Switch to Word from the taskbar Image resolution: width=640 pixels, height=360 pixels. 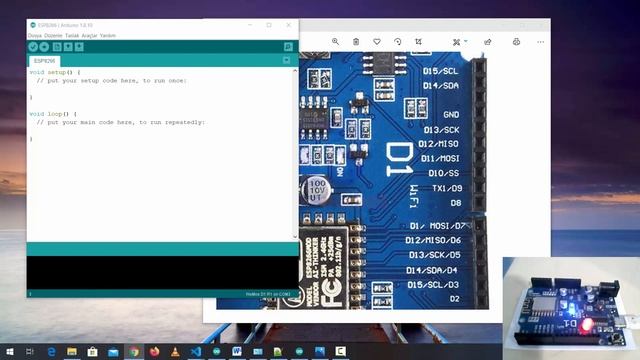point(237,351)
